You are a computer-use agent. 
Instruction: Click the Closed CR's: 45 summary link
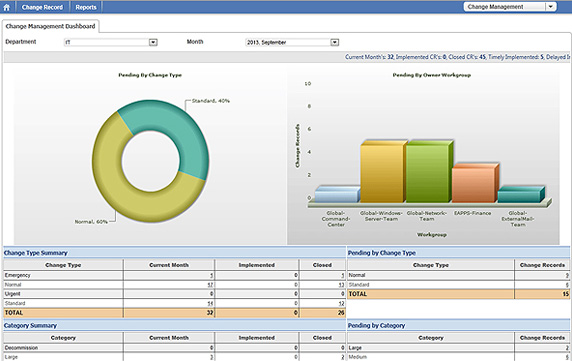pos(467,57)
